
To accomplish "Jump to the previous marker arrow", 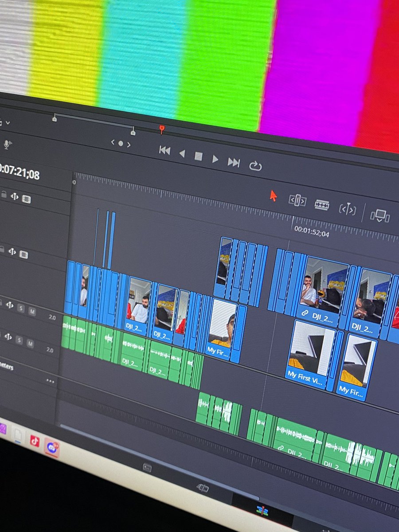I will pyautogui.click(x=113, y=143).
